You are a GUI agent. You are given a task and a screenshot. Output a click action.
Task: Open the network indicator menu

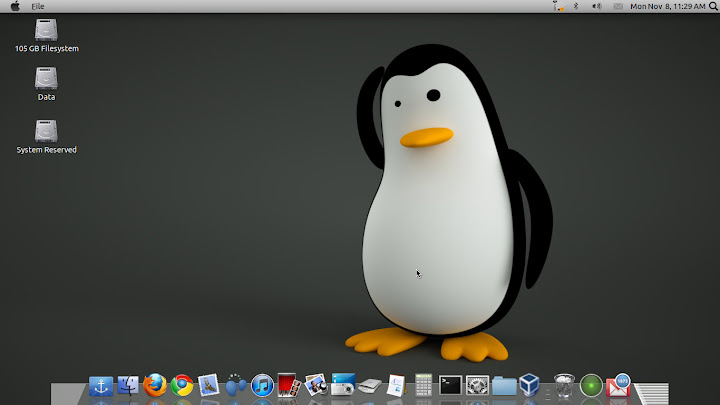coord(558,6)
